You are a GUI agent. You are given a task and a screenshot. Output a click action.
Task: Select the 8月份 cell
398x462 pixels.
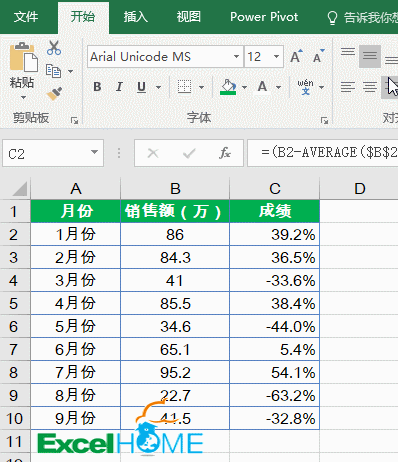point(76,395)
